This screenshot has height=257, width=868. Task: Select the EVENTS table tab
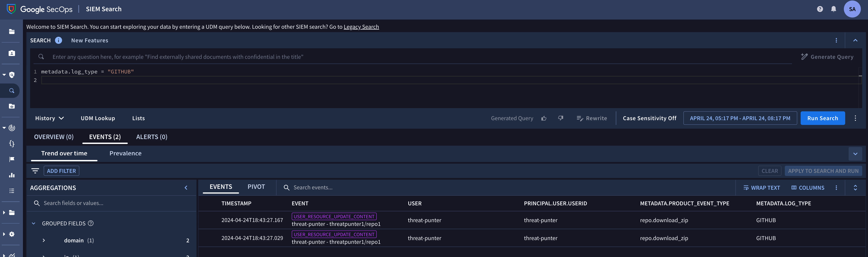[x=221, y=187]
